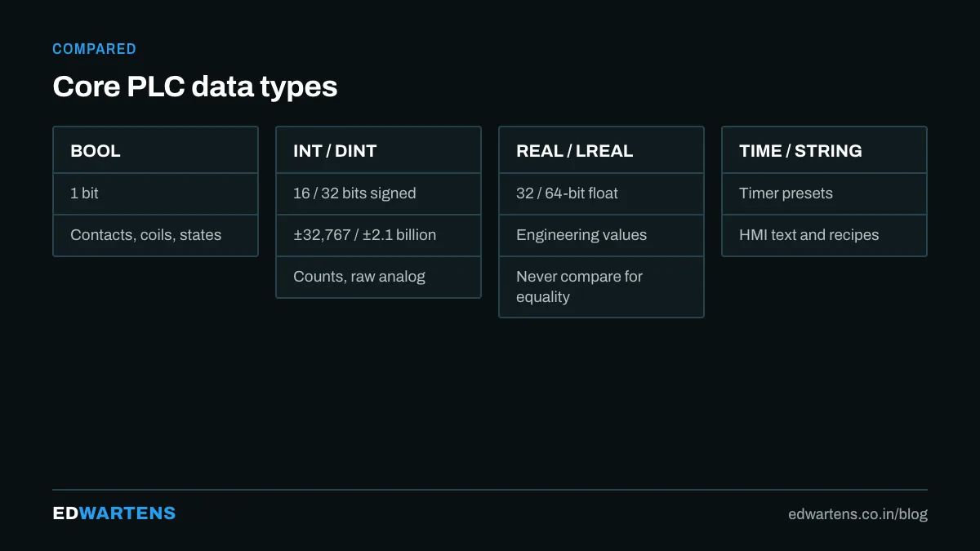
Task: Click the '1 bit' cell
Action: click(155, 193)
